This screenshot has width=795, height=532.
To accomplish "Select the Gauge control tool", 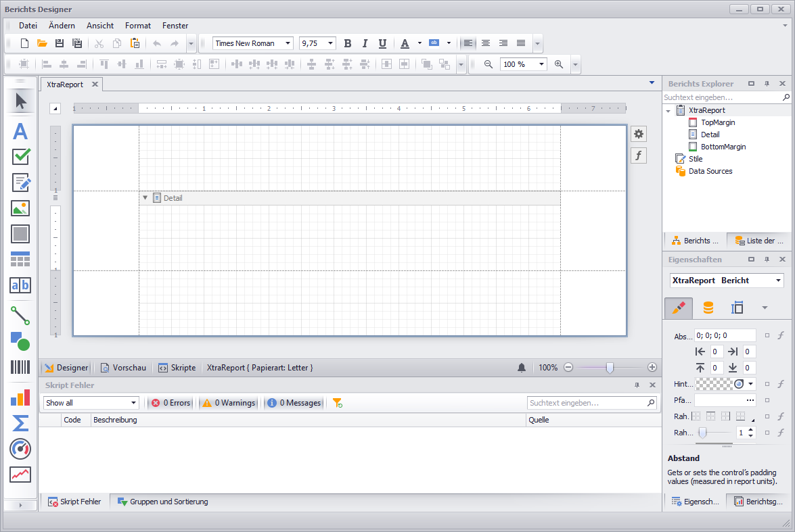I will click(x=20, y=448).
